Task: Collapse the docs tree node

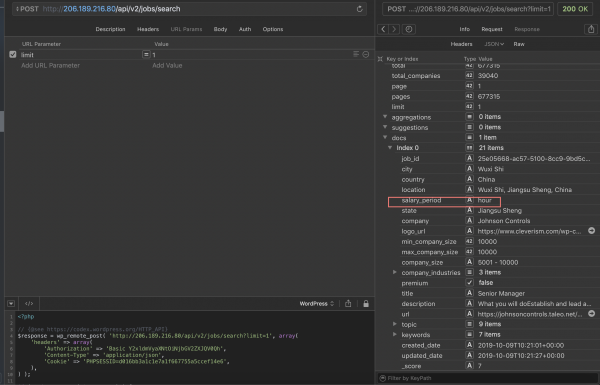Action: pyautogui.click(x=385, y=137)
